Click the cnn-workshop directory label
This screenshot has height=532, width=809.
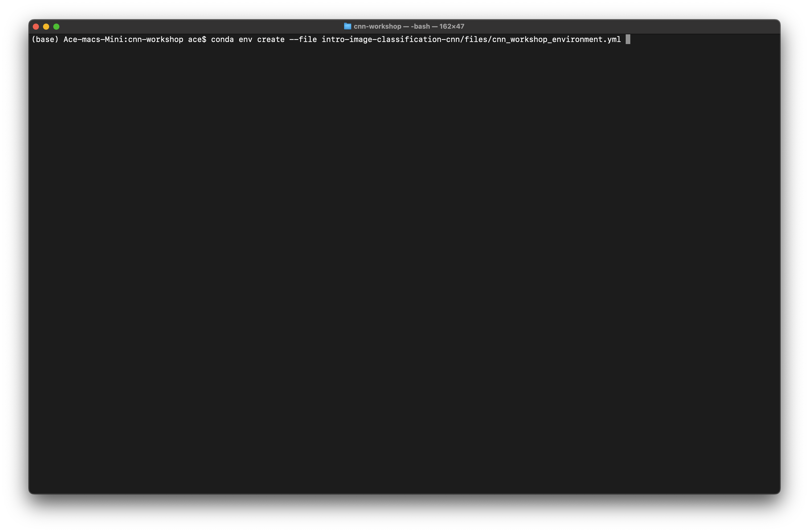(377, 26)
